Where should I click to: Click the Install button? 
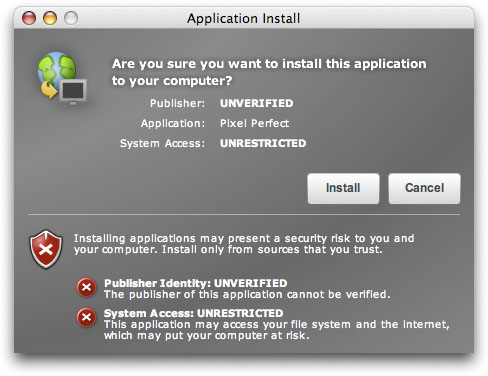pyautogui.click(x=343, y=188)
